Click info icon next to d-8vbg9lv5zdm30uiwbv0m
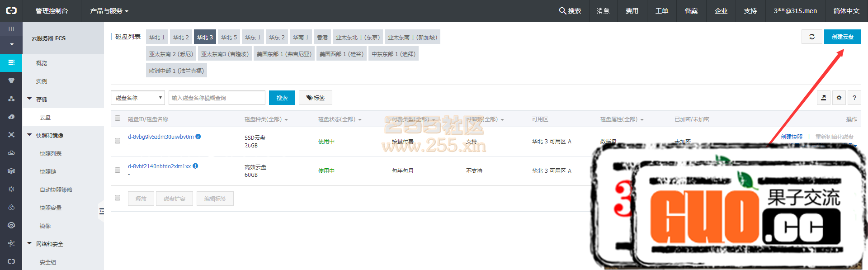This screenshot has width=868, height=270. point(198,137)
